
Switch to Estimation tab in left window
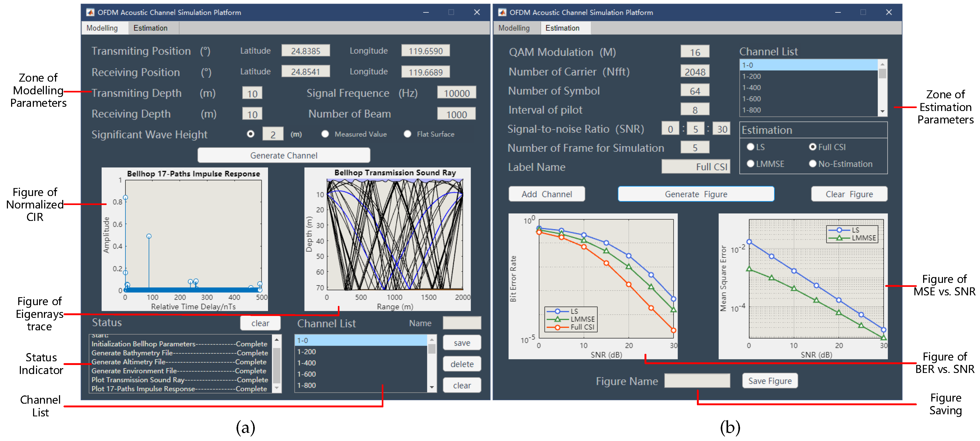coord(150,28)
